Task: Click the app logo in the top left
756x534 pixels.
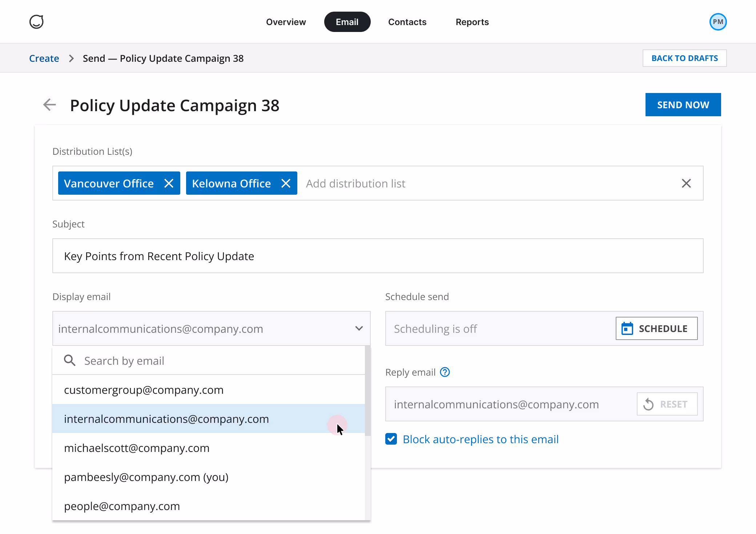Action: point(37,22)
